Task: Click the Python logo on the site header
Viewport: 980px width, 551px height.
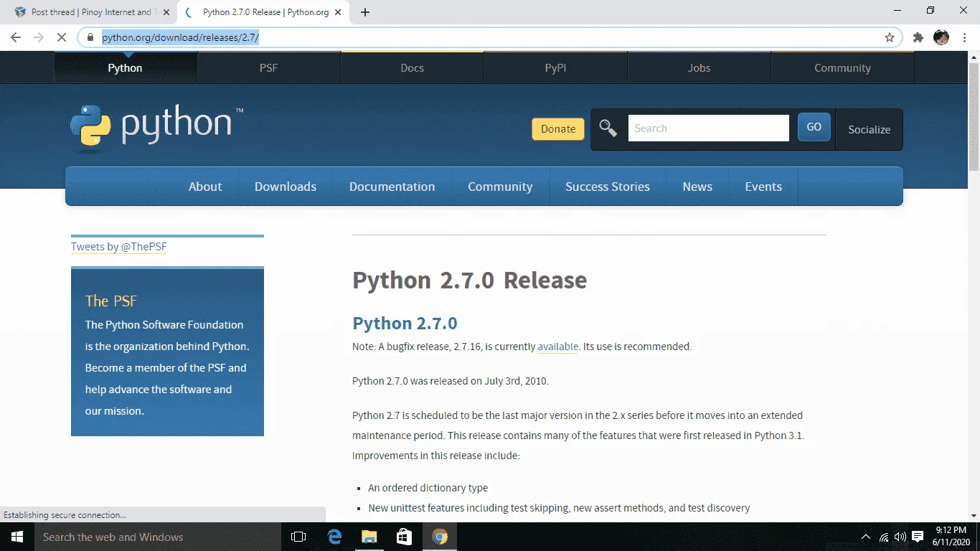Action: [x=157, y=128]
